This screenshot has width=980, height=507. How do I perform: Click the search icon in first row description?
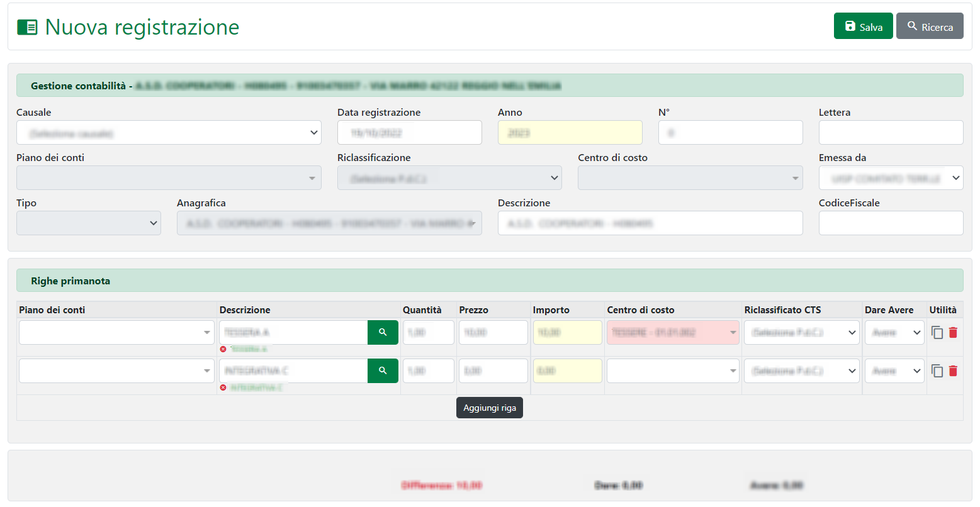tap(383, 332)
